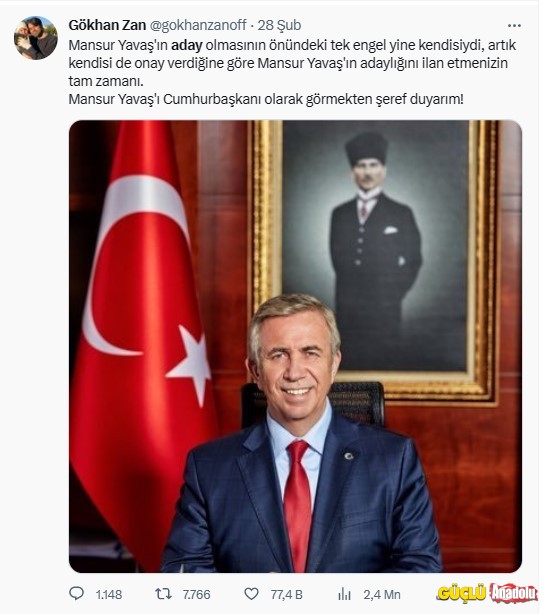
Task: Click the retweet arrows icon
Action: pos(163,594)
